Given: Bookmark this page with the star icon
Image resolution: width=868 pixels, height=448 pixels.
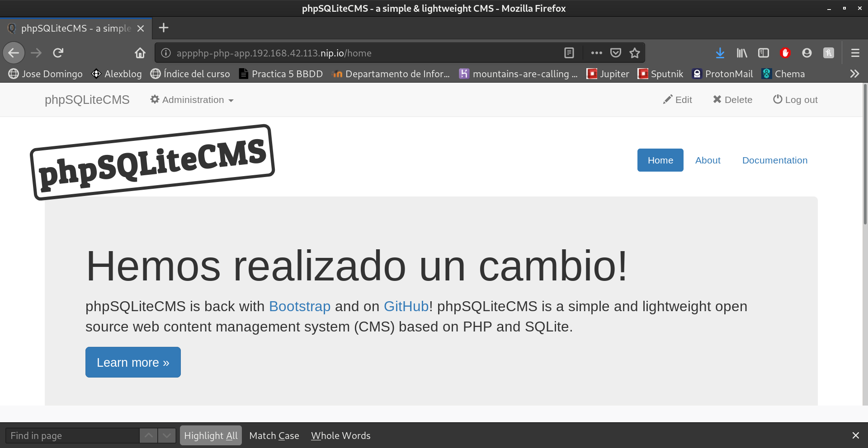Looking at the screenshot, I should point(635,53).
